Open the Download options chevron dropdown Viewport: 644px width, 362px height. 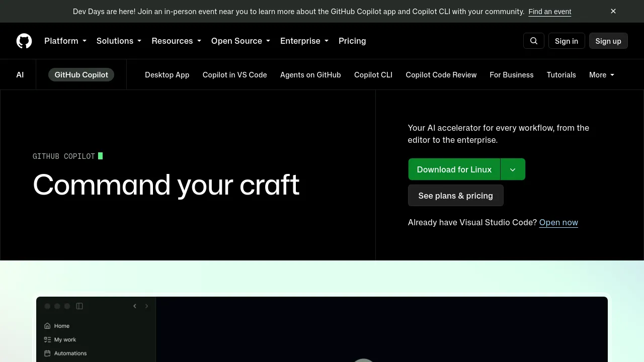click(513, 169)
